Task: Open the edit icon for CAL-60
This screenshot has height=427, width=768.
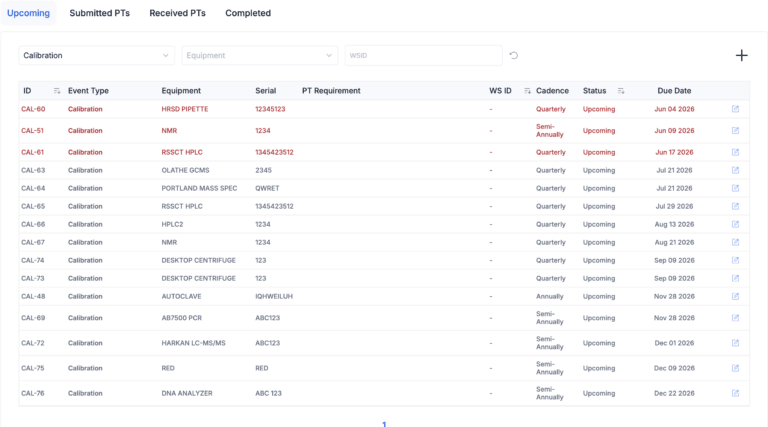Action: tap(735, 109)
